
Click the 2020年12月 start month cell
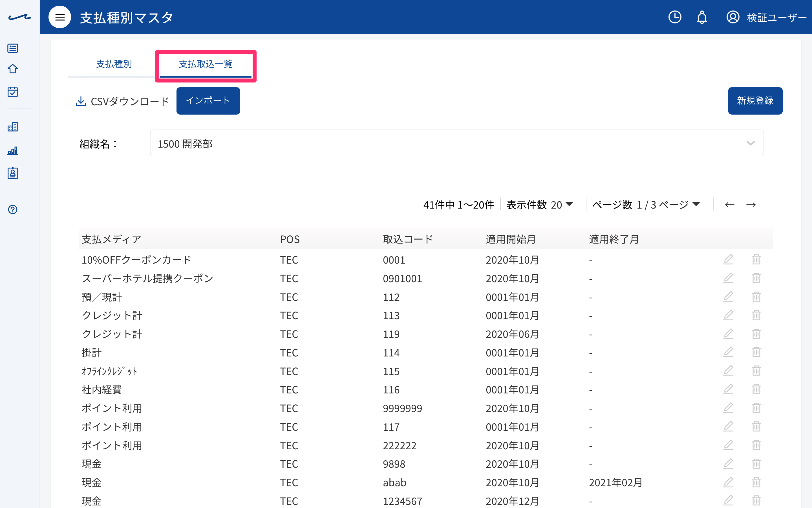[x=512, y=501]
